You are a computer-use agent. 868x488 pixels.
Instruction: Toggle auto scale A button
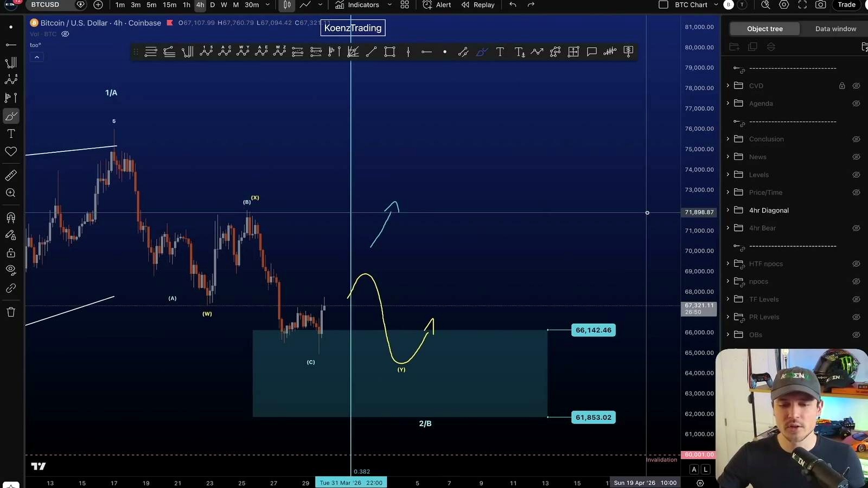point(694,470)
